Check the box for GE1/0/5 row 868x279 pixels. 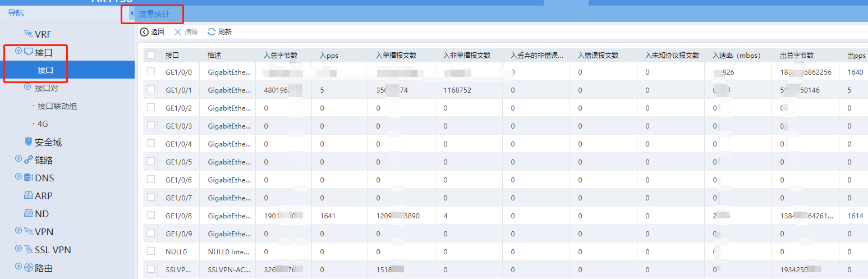tap(151, 161)
